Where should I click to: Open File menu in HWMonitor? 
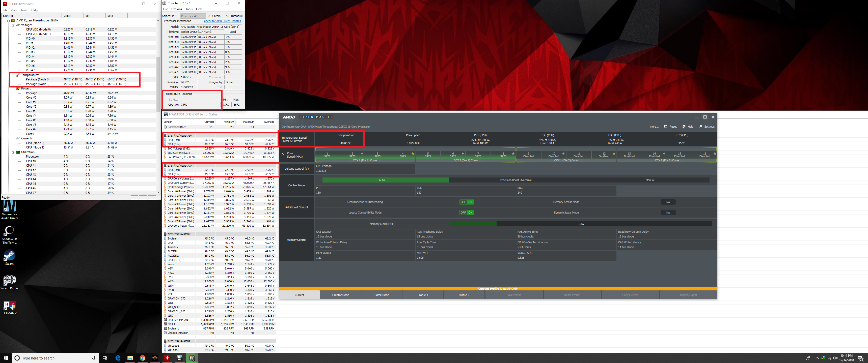click(x=5, y=10)
